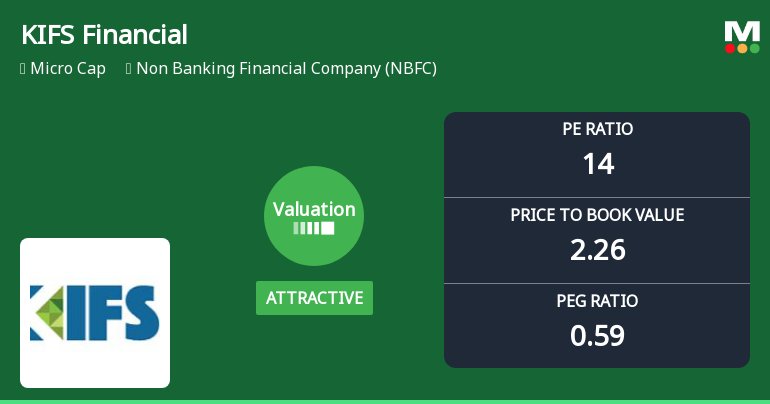Click the price to book value 2.26
This screenshot has height=404, width=770.
pos(597,249)
